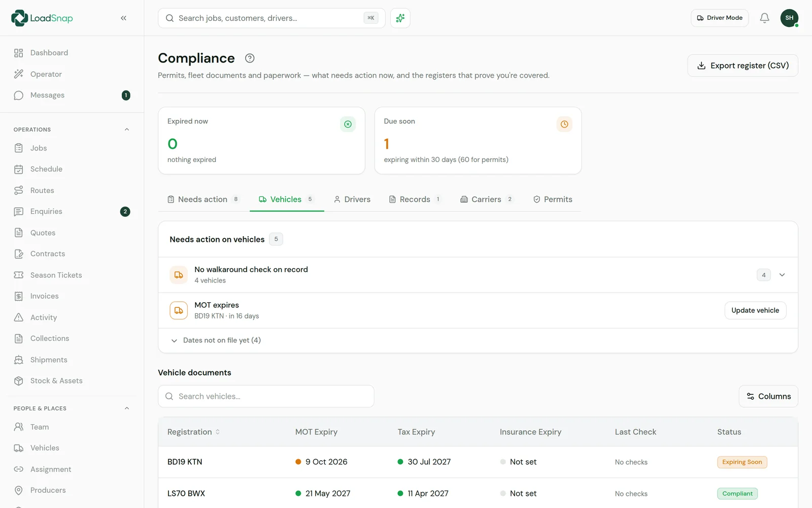This screenshot has width=812, height=508.
Task: Click the Tax Expiry column header
Action: coord(416,432)
